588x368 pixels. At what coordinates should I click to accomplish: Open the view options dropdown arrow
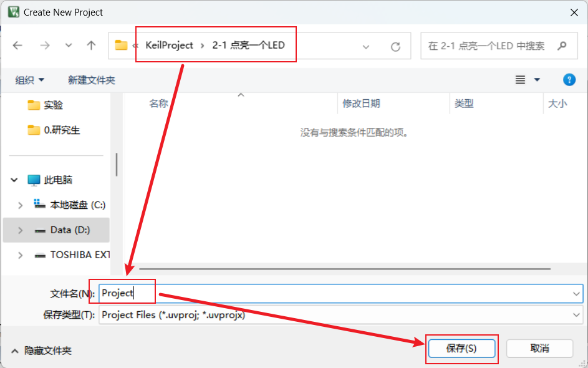(x=537, y=80)
